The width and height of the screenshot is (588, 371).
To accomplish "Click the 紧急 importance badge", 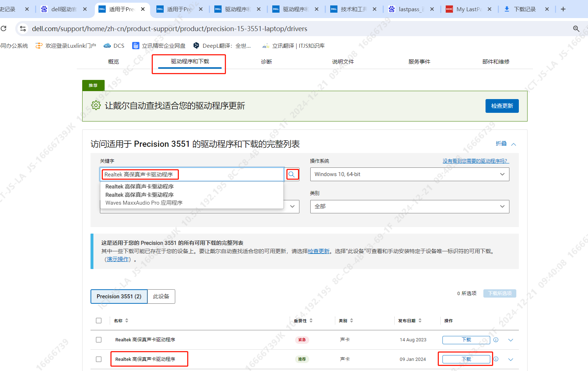I will tap(302, 340).
